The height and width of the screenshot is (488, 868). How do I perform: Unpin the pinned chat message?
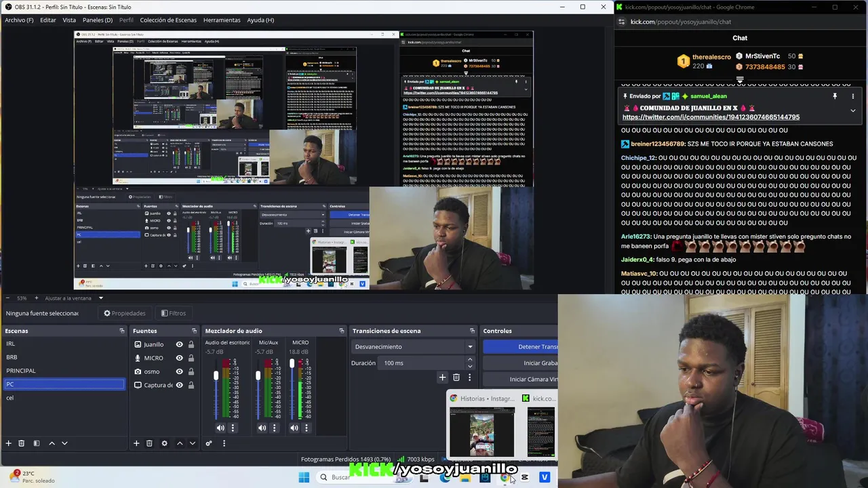835,96
